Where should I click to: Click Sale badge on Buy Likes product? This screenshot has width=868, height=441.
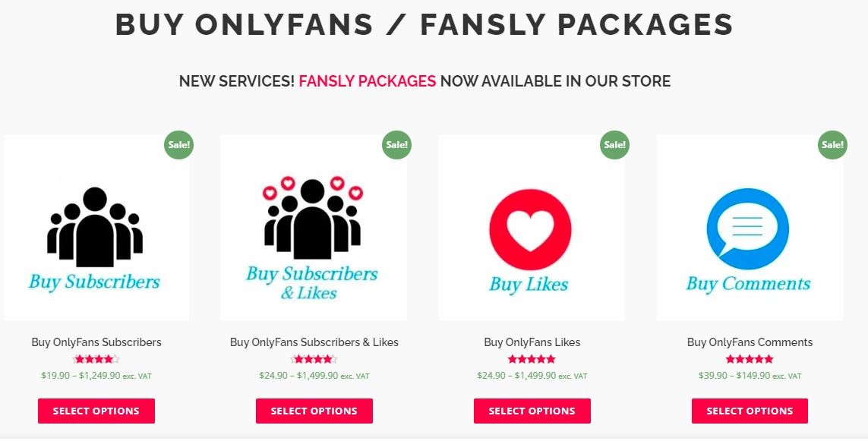(x=614, y=144)
